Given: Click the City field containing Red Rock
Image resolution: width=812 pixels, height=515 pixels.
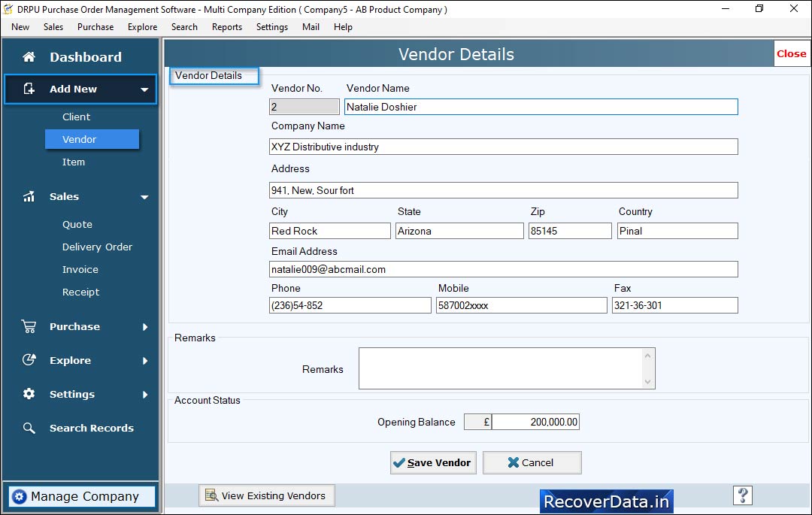Looking at the screenshot, I should [330, 231].
